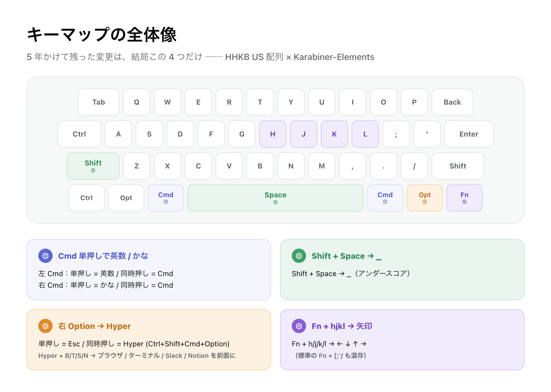Click the note '（標準の Fn + [;'/ も温存）'
This screenshot has width=551, height=392.
click(x=331, y=356)
